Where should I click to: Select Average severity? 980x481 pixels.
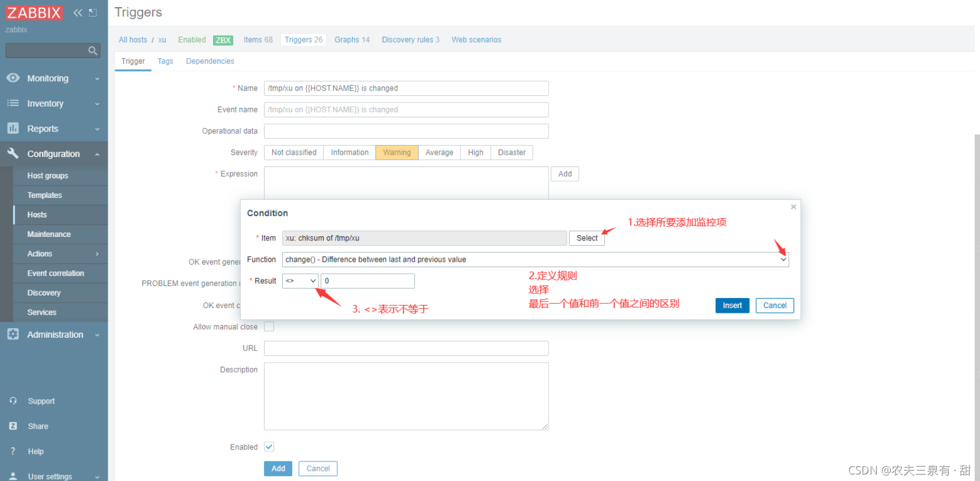pos(439,152)
